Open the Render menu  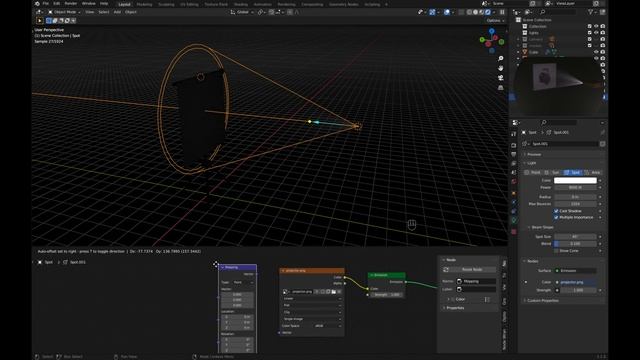(x=71, y=4)
